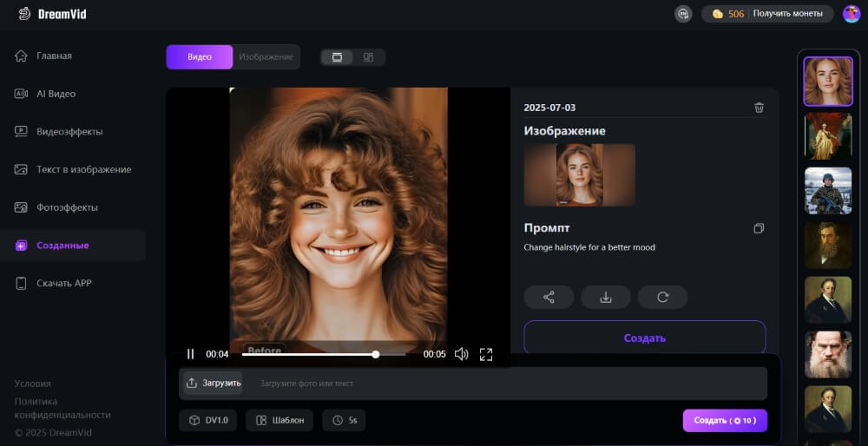Select the yellow dress painting thumbnail
The image size is (868, 446).
[828, 136]
